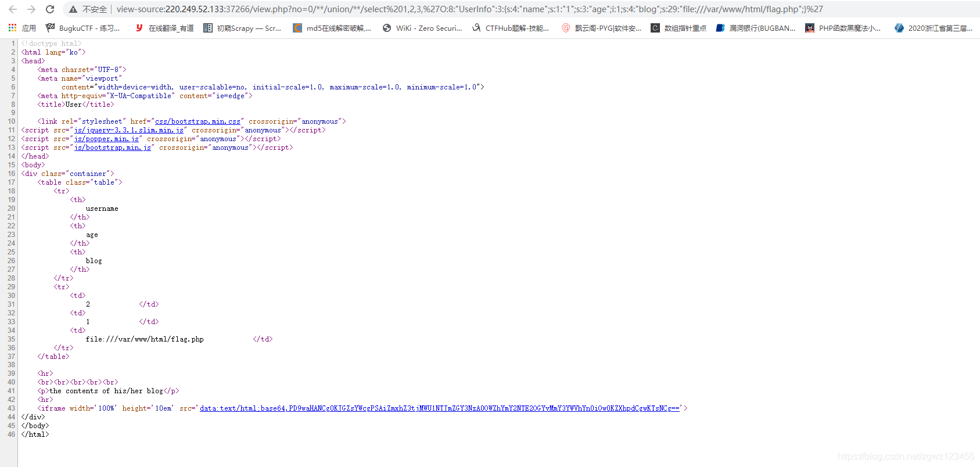
Task: Open the WiKi - Zero Security bookmark
Action: pyautogui.click(x=423, y=28)
